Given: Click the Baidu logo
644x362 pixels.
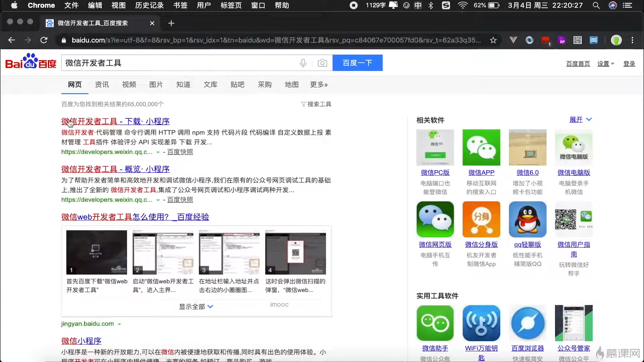Looking at the screenshot, I should click(31, 61).
